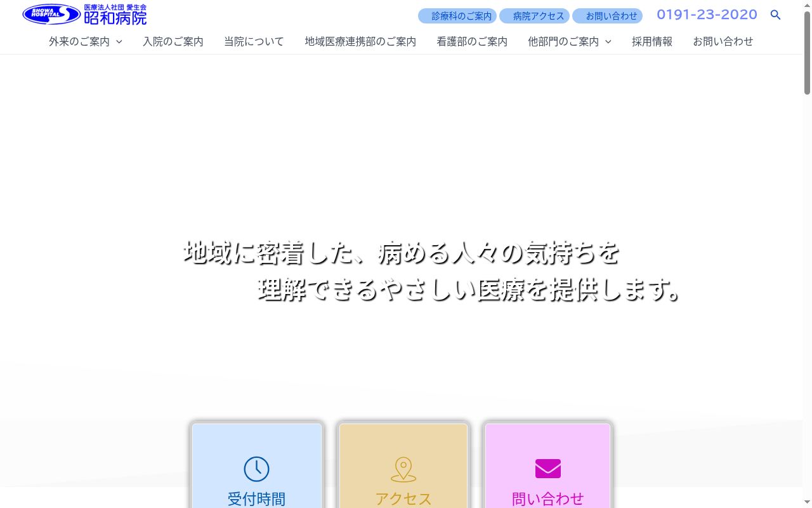Go to 地域医療連携部のご案内 page

[360, 41]
